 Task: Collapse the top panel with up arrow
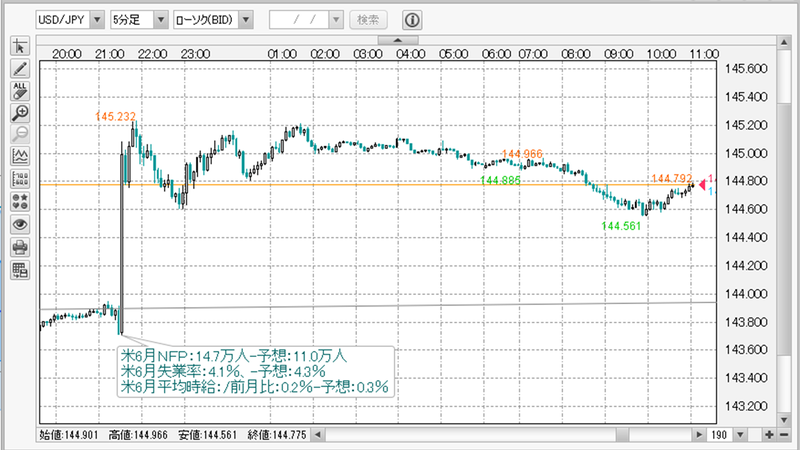click(x=398, y=40)
